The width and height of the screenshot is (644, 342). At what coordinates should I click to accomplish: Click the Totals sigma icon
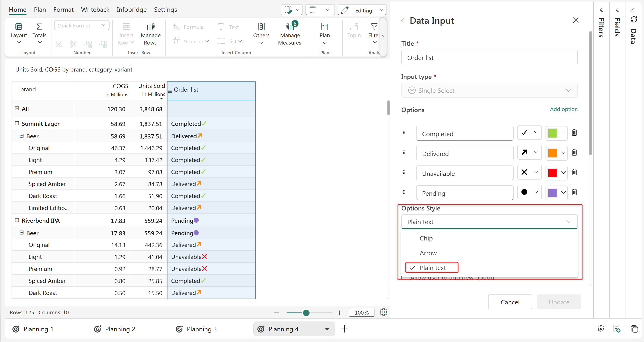click(39, 27)
